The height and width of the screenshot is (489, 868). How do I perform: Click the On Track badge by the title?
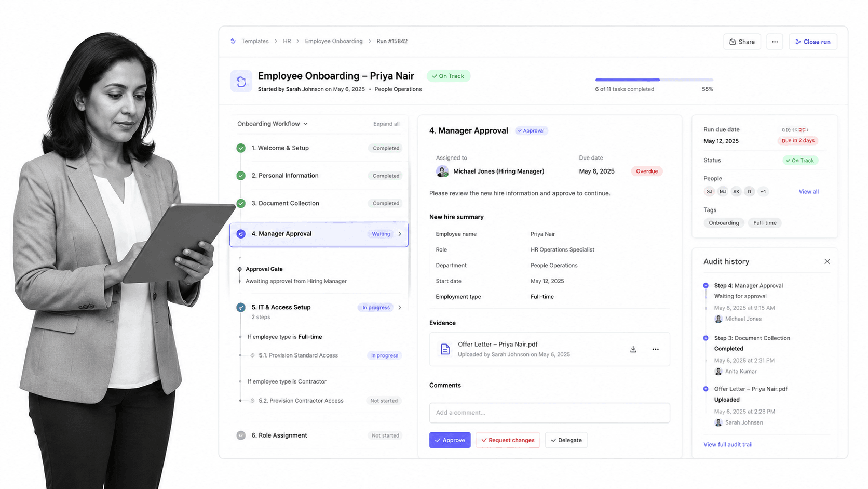[x=449, y=76]
